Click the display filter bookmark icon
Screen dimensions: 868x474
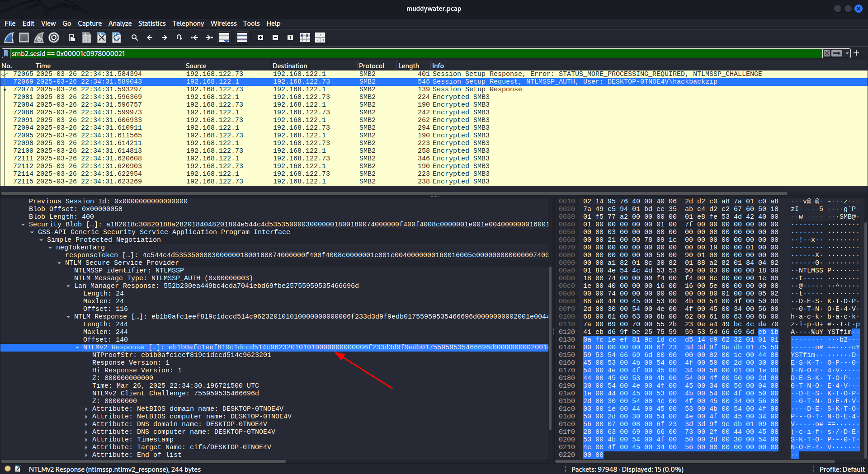6,53
